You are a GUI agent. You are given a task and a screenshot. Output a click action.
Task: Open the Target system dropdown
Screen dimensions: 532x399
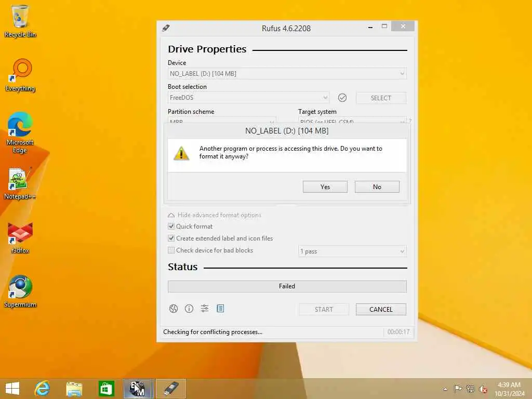click(352, 121)
